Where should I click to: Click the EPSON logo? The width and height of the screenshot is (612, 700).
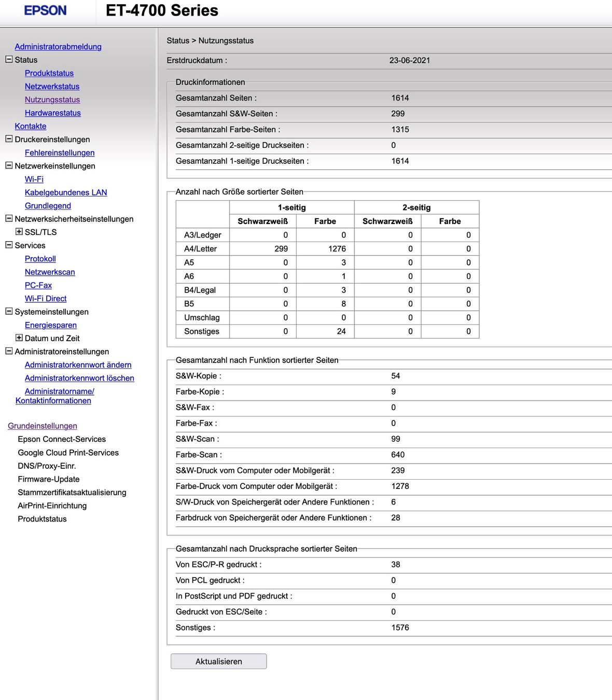pyautogui.click(x=46, y=10)
